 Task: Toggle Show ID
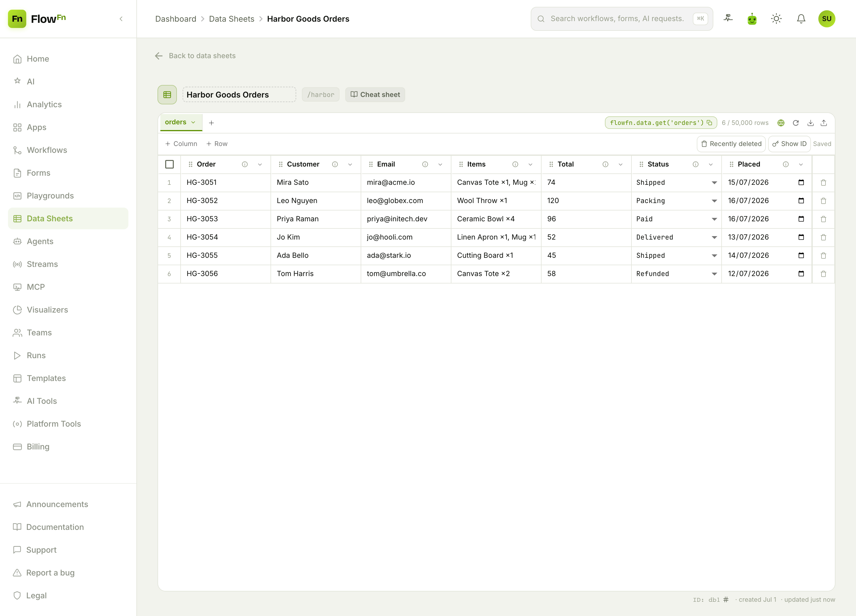coord(789,144)
